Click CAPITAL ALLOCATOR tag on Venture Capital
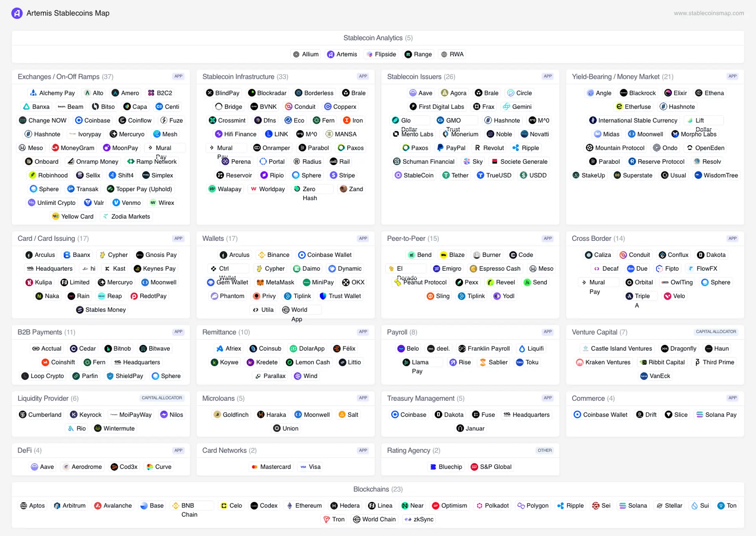756x536 pixels. (x=716, y=332)
